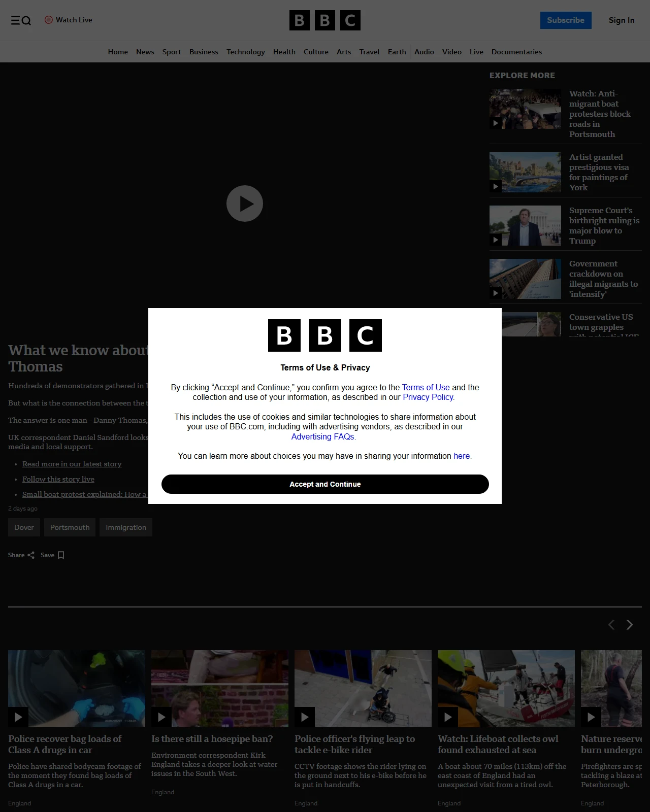The height and width of the screenshot is (812, 650).
Task: Go to the next carousel items arrow
Action: tap(630, 625)
